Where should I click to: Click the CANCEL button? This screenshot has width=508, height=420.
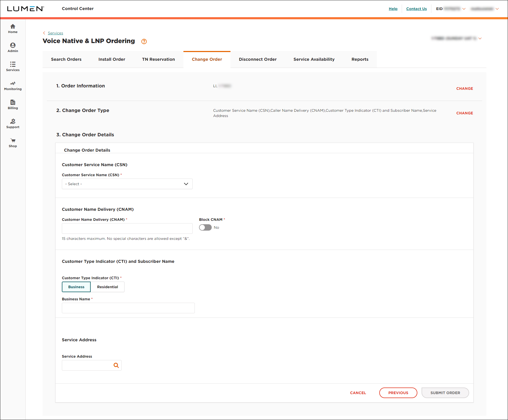(x=358, y=393)
